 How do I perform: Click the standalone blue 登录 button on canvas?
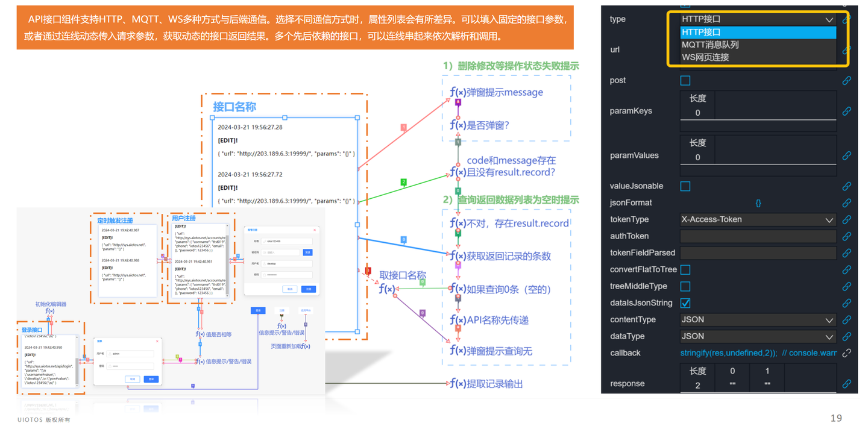click(258, 310)
